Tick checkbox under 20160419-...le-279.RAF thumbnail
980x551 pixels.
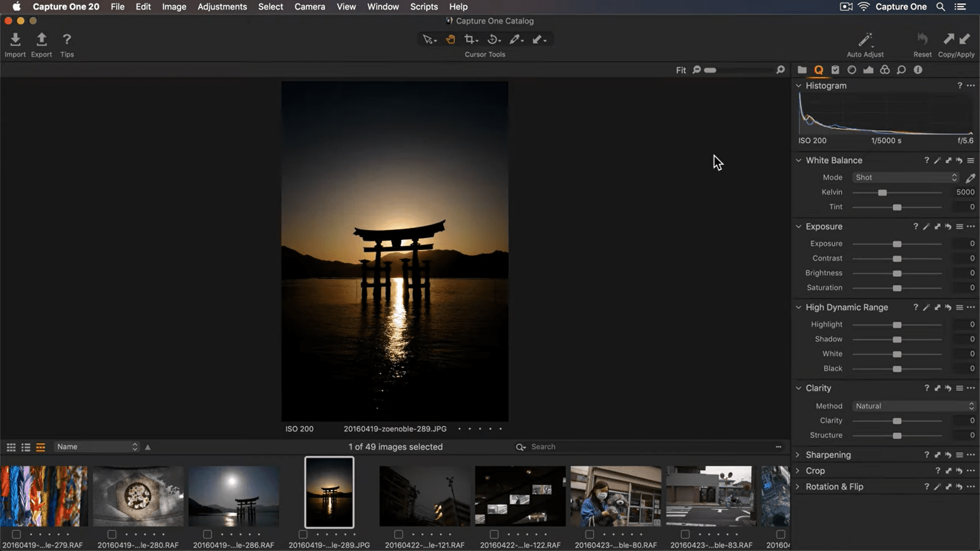[x=16, y=534]
